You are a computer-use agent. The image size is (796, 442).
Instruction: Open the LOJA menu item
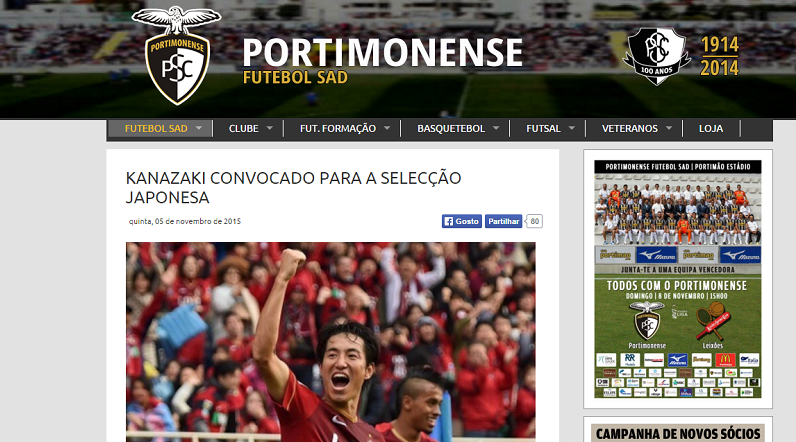click(711, 128)
